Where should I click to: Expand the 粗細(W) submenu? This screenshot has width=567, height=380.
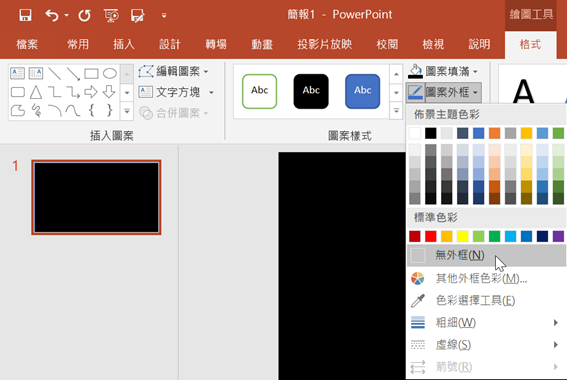pos(486,323)
